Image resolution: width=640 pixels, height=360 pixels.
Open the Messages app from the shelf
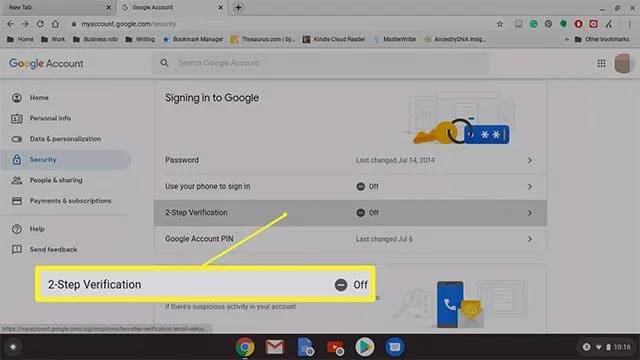tap(395, 347)
